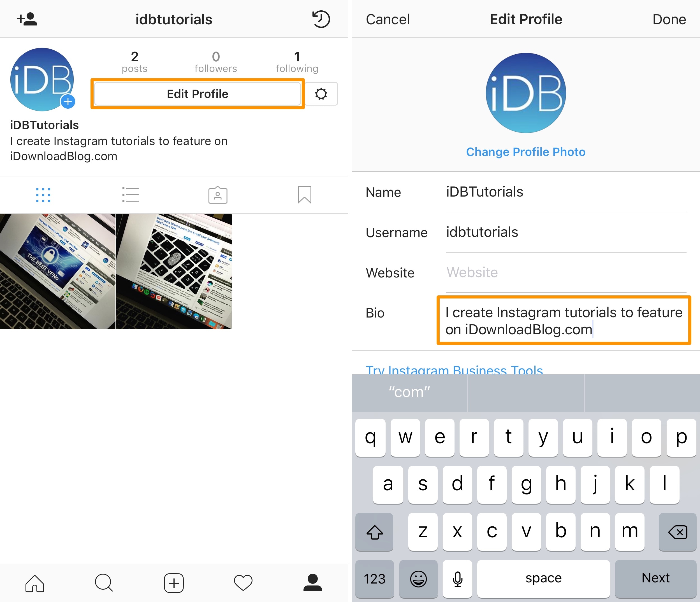Screen dimensions: 700x602
Task: Cancel editing the profile
Action: [388, 20]
